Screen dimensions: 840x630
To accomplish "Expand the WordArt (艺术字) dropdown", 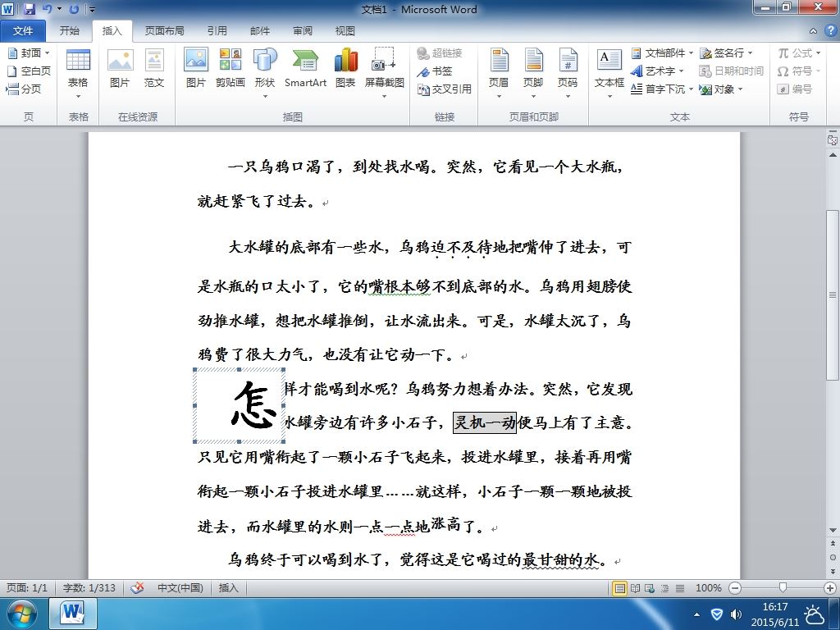I will tap(681, 71).
